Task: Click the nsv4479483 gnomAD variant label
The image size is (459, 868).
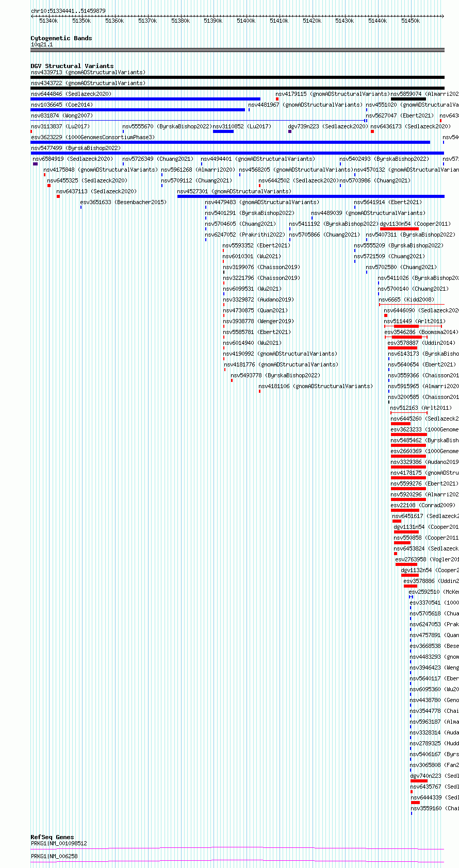Action: pos(262,202)
